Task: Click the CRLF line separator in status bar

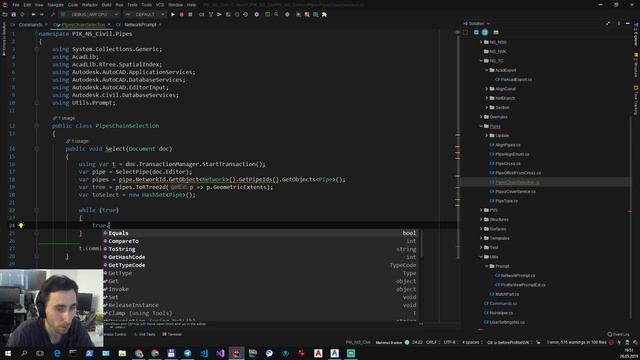Action: click(431, 342)
